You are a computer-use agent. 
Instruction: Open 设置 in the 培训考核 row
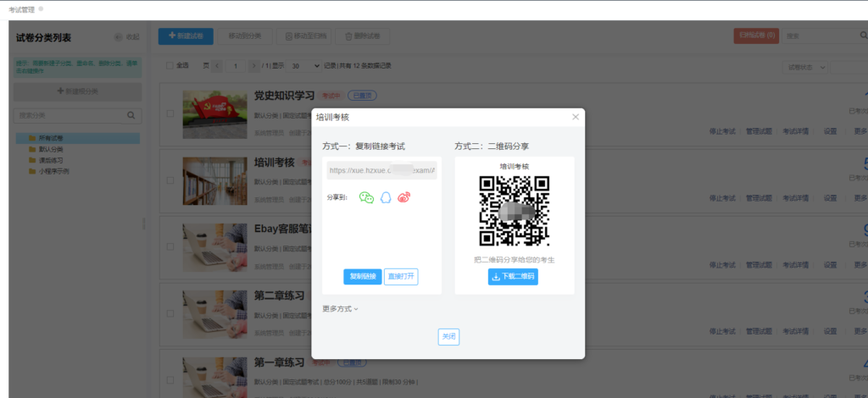click(830, 198)
